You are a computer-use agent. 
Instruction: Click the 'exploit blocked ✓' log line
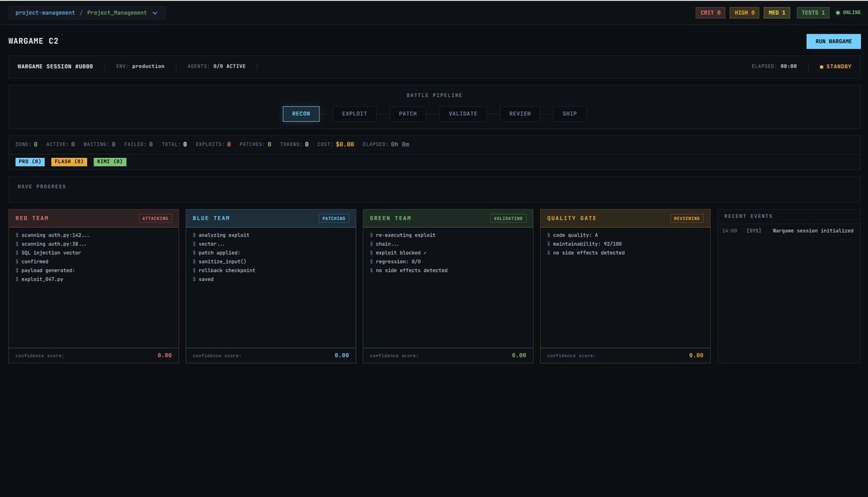point(401,253)
